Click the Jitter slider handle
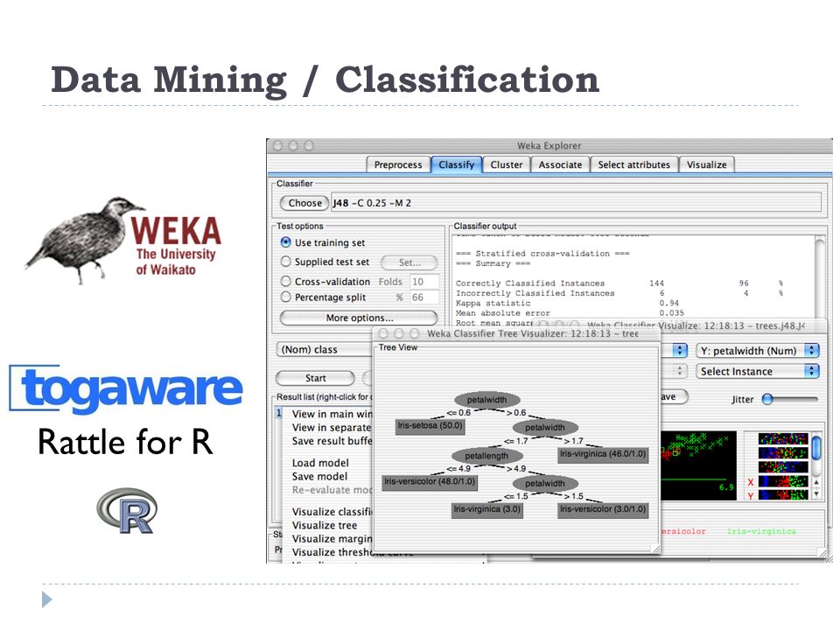The image size is (840, 630). click(x=767, y=399)
